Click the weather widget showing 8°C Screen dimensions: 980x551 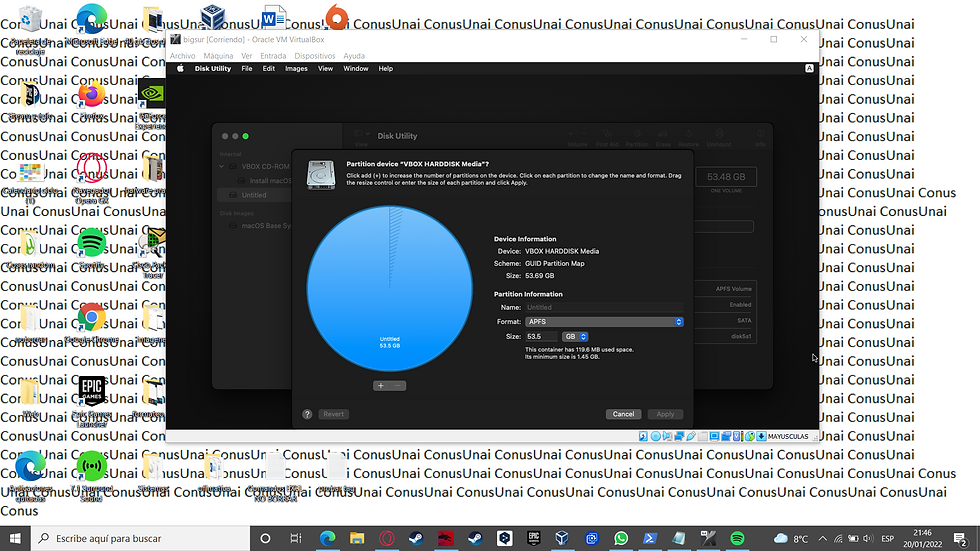coord(791,538)
